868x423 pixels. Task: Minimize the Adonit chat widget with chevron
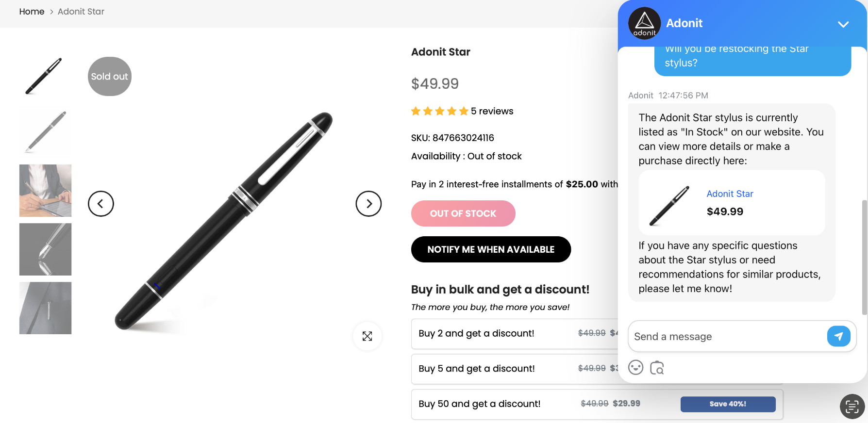tap(843, 24)
